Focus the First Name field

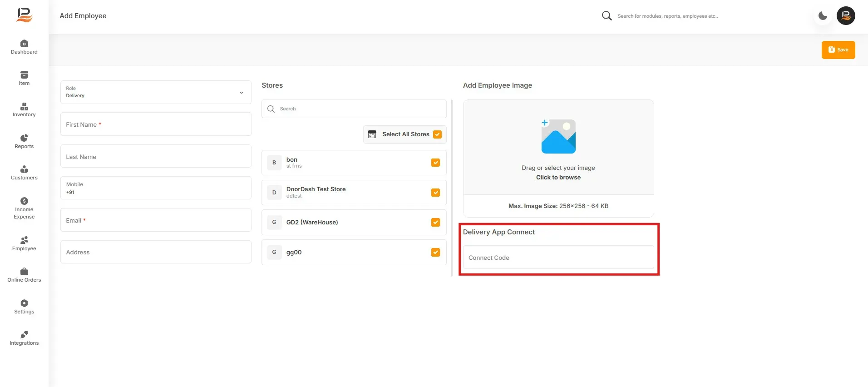point(156,124)
